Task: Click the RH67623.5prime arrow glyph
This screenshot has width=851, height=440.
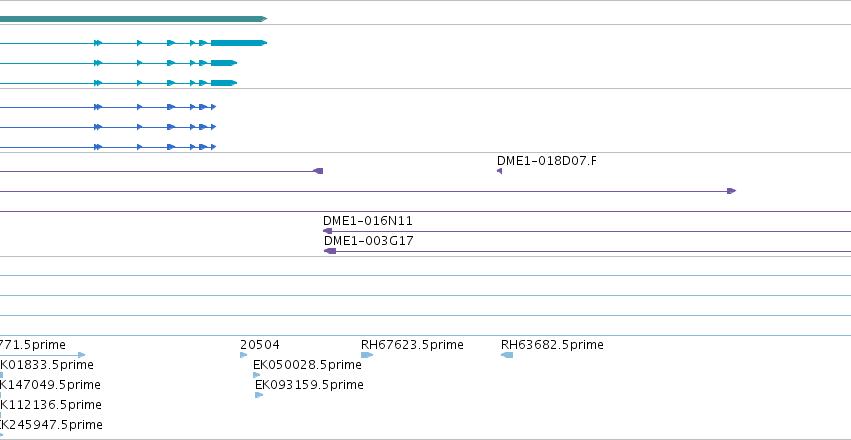Action: [x=367, y=355]
